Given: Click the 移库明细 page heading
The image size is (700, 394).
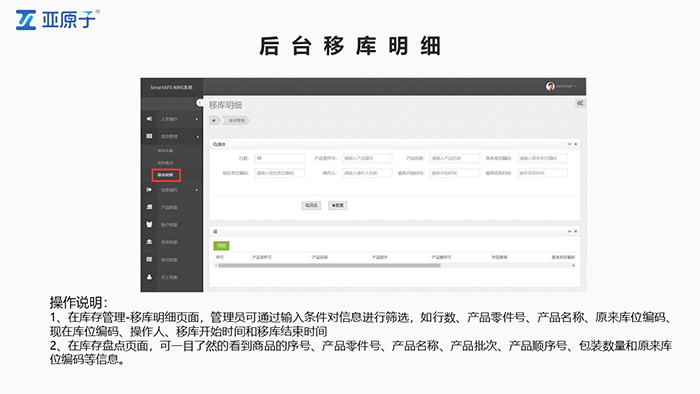Looking at the screenshot, I should (225, 105).
